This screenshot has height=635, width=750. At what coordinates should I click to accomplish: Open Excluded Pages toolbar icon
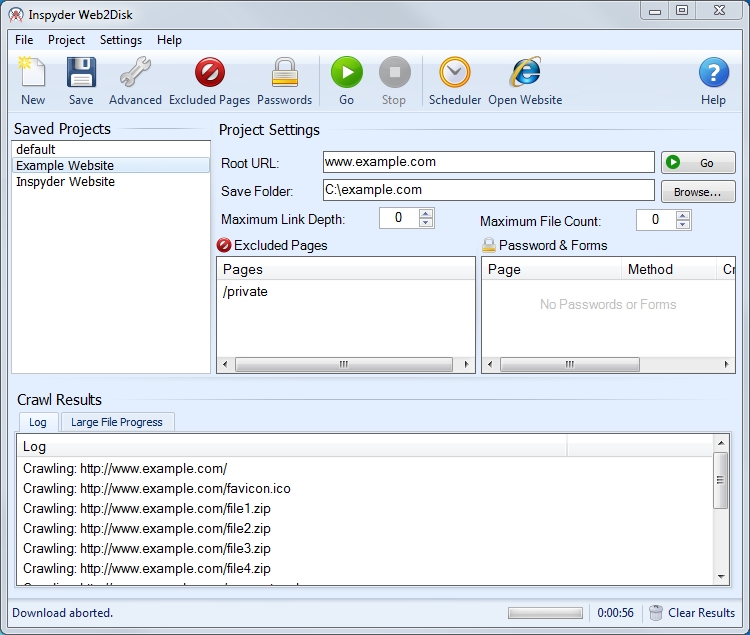210,81
